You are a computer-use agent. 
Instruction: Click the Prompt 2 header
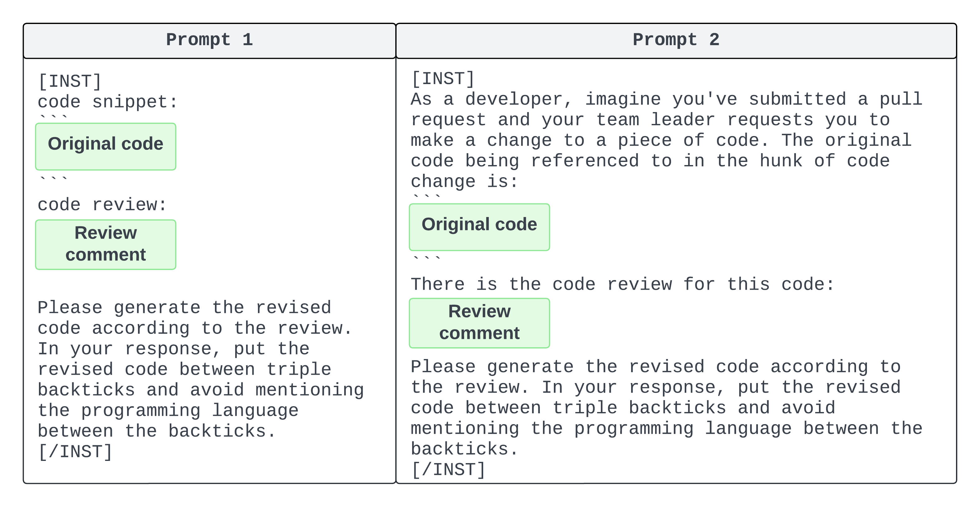pyautogui.click(x=676, y=40)
